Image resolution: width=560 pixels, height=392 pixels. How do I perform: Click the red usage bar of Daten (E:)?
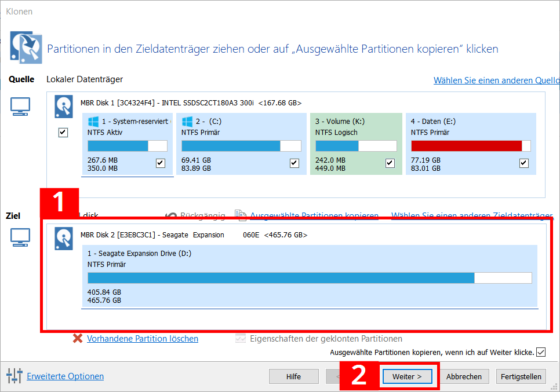[467, 146]
